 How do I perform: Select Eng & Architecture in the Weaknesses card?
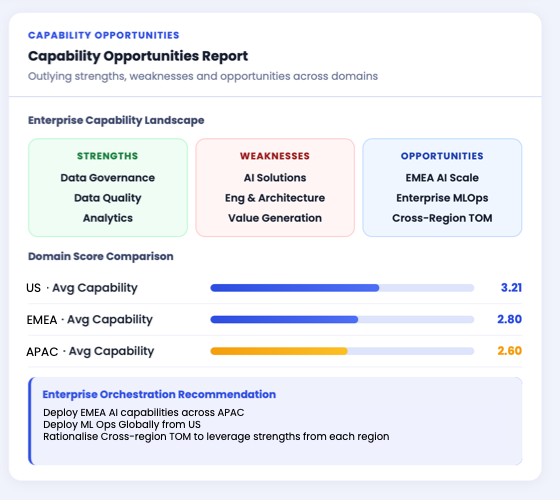275,198
